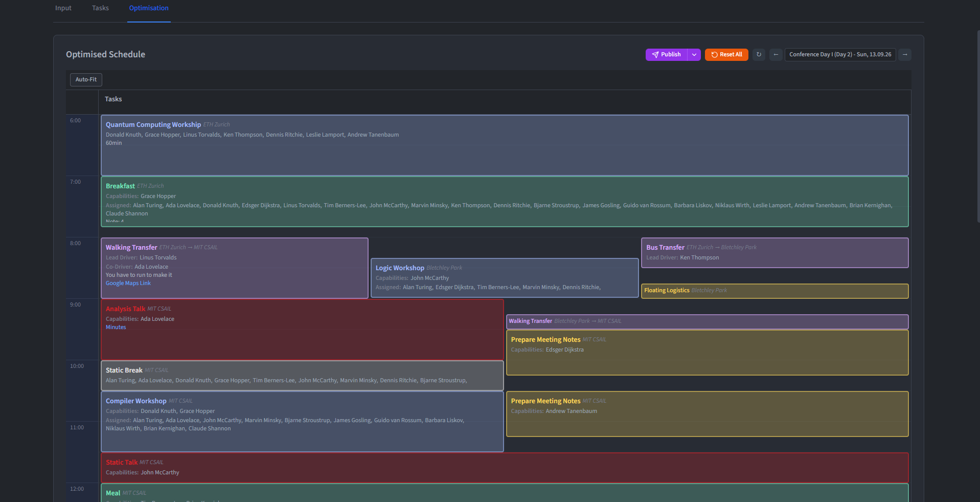Select the Compiler Workshop task
The image size is (980, 502).
(x=302, y=422)
